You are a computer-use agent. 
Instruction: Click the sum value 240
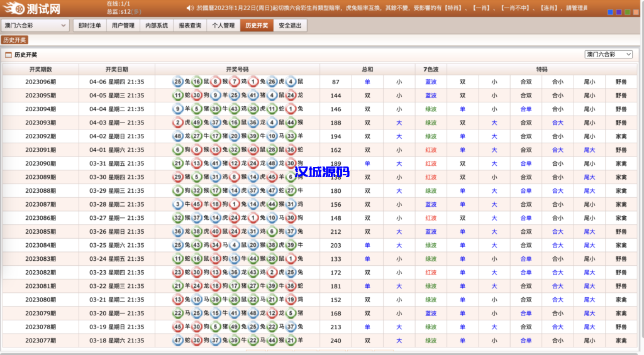pyautogui.click(x=336, y=341)
